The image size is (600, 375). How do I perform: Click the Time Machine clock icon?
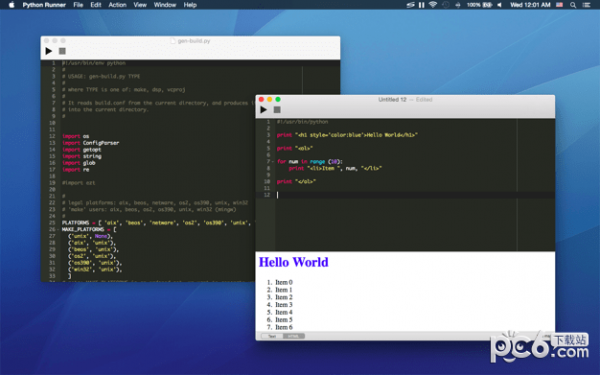(445, 5)
